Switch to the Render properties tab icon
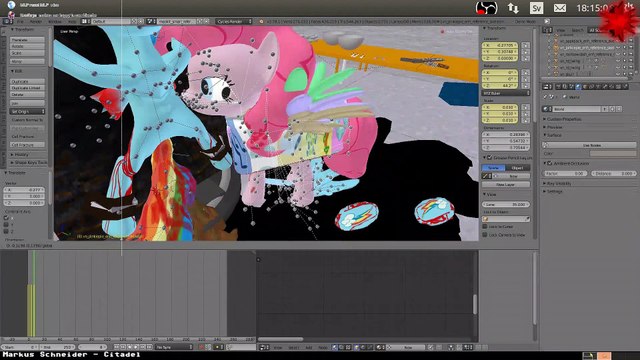Screen dimensions: 640x360 [x=558, y=87]
